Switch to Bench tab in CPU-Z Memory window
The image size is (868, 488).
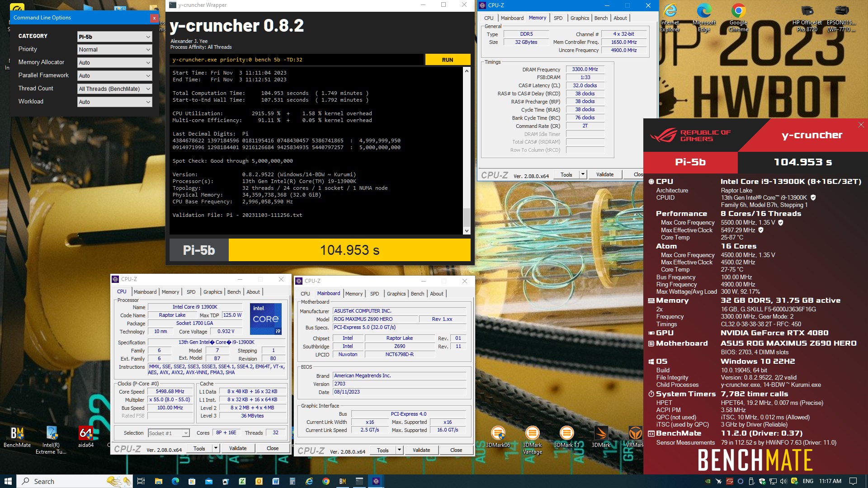point(601,18)
